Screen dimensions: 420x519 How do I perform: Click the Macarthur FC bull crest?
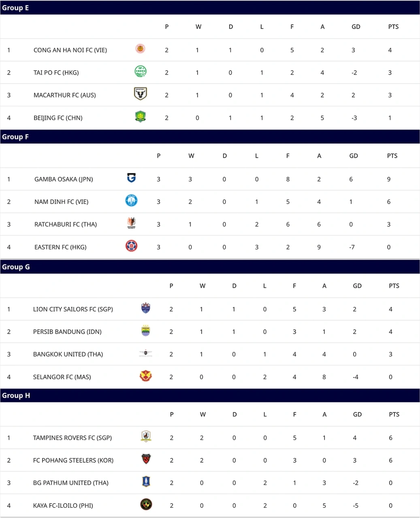tap(140, 94)
